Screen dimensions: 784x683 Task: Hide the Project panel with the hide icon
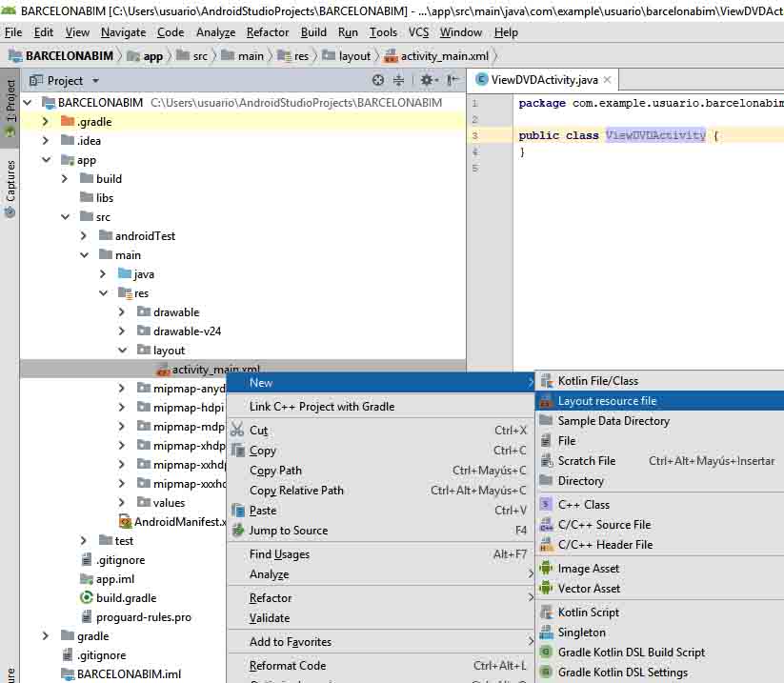452,81
